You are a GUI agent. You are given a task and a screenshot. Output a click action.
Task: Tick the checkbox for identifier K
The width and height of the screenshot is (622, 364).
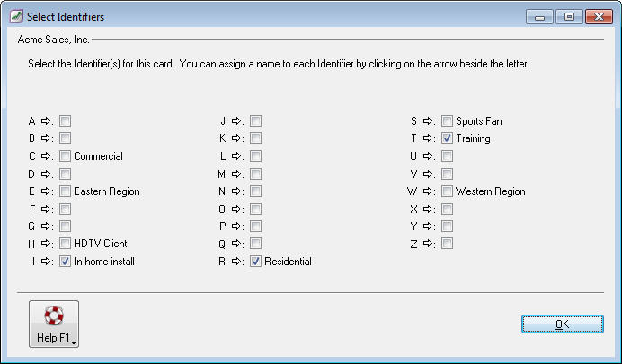(x=256, y=138)
